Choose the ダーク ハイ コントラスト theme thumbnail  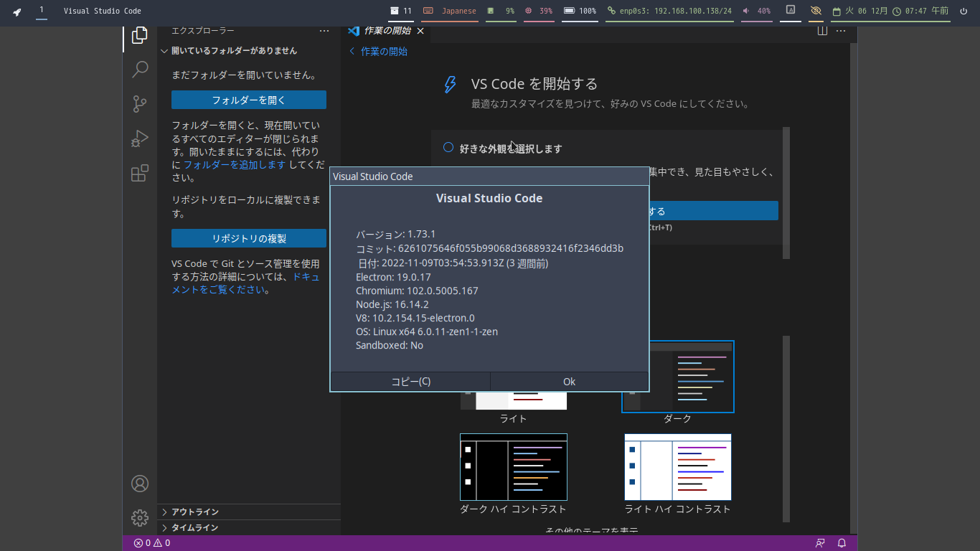[514, 467]
